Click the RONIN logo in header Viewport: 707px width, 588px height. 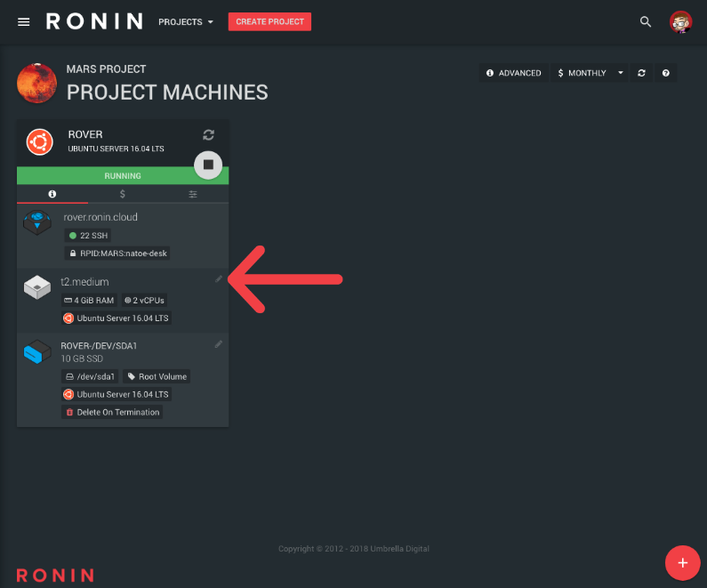coord(94,21)
